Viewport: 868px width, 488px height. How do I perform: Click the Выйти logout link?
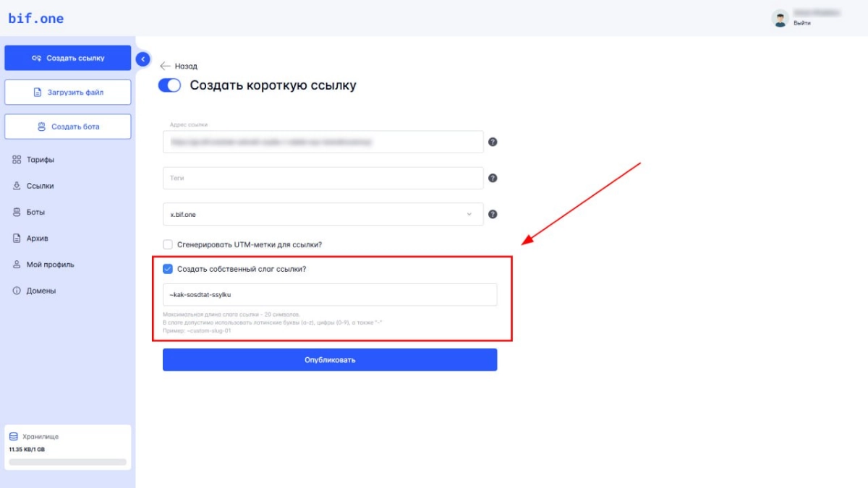coord(801,23)
